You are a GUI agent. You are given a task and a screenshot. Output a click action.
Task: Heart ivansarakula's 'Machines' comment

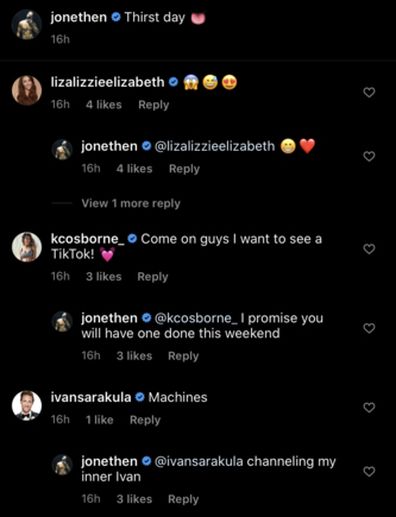(x=369, y=408)
